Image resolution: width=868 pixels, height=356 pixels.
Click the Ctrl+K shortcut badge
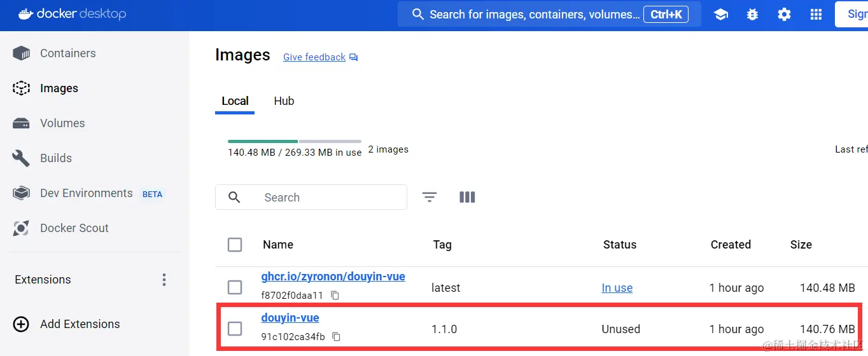[666, 14]
